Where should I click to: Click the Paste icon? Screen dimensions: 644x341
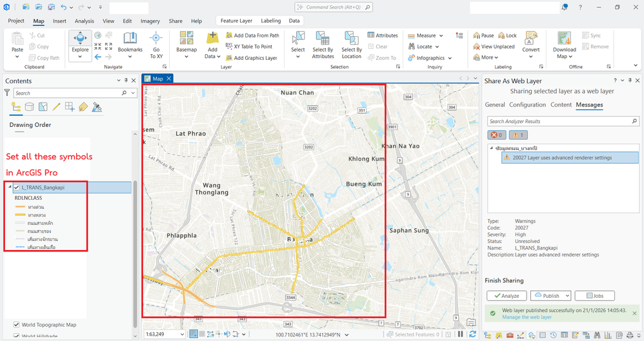point(17,39)
